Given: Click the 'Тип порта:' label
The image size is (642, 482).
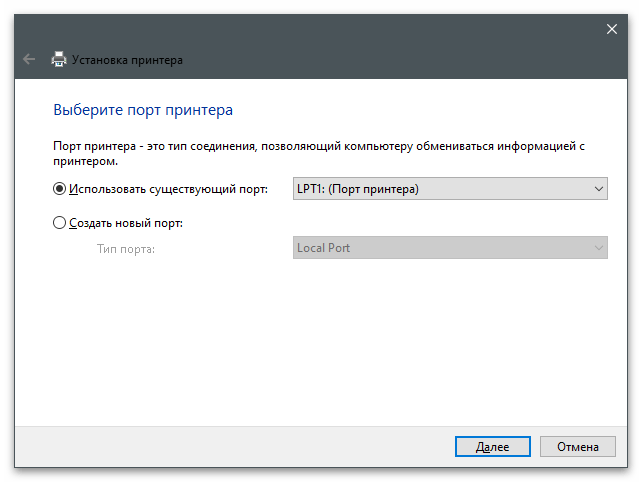Looking at the screenshot, I should point(126,248).
